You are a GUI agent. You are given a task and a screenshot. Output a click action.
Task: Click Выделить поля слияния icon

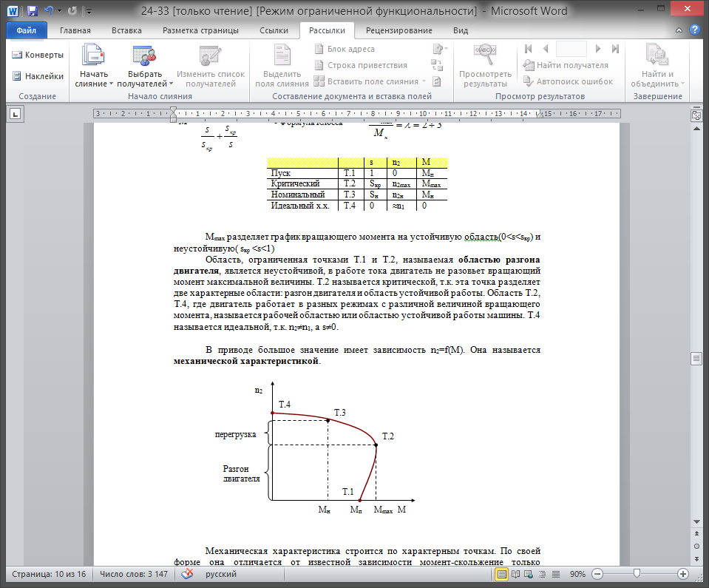pos(282,56)
